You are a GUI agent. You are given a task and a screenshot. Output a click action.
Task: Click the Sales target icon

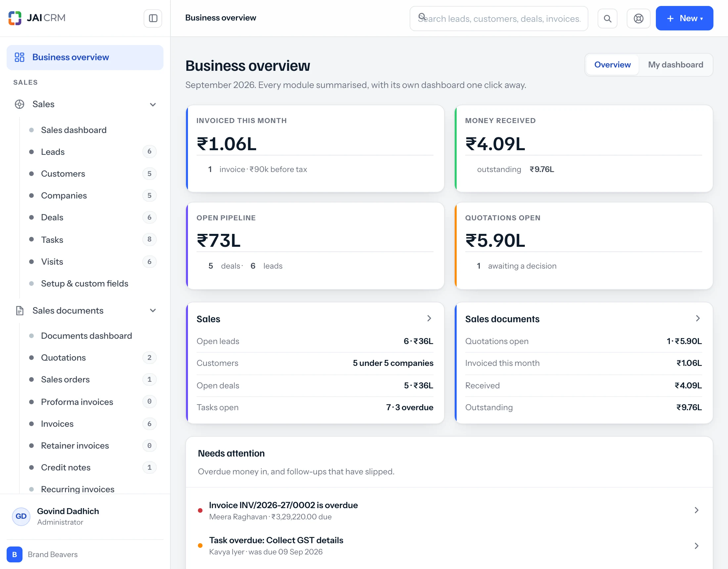[x=20, y=104]
